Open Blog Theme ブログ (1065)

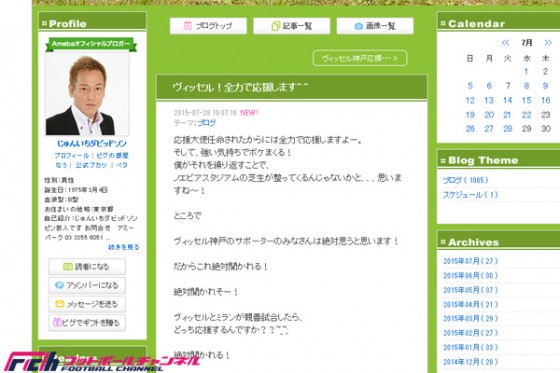pos(465,180)
